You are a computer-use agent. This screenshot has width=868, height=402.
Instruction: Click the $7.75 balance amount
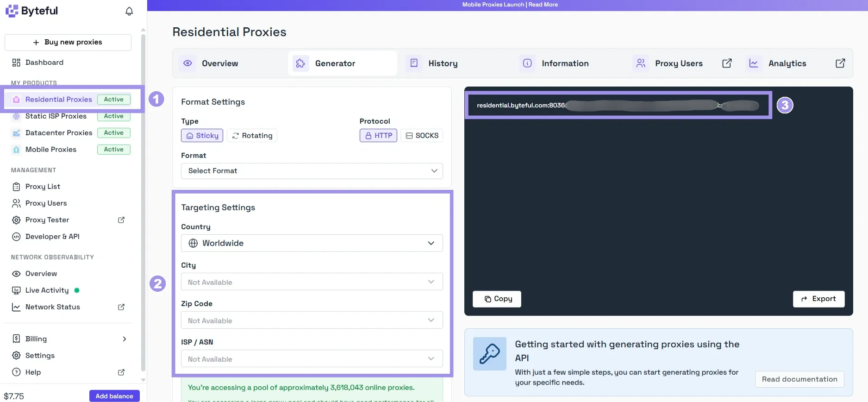tap(14, 396)
